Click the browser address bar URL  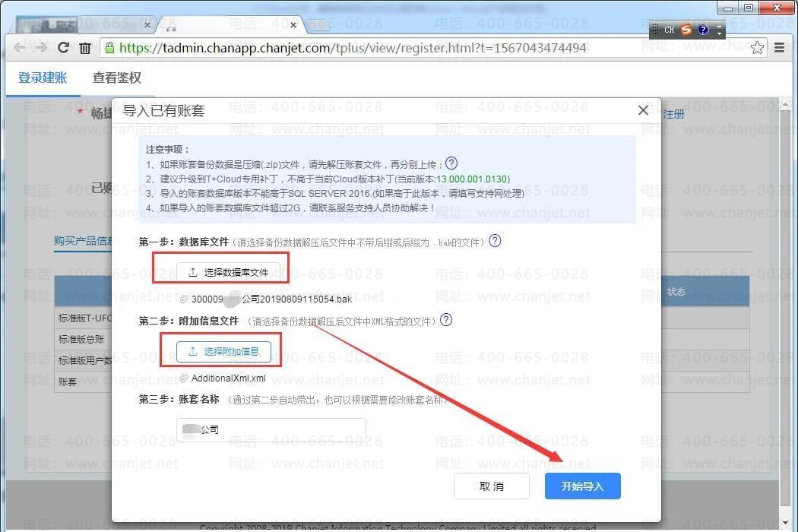pos(353,48)
